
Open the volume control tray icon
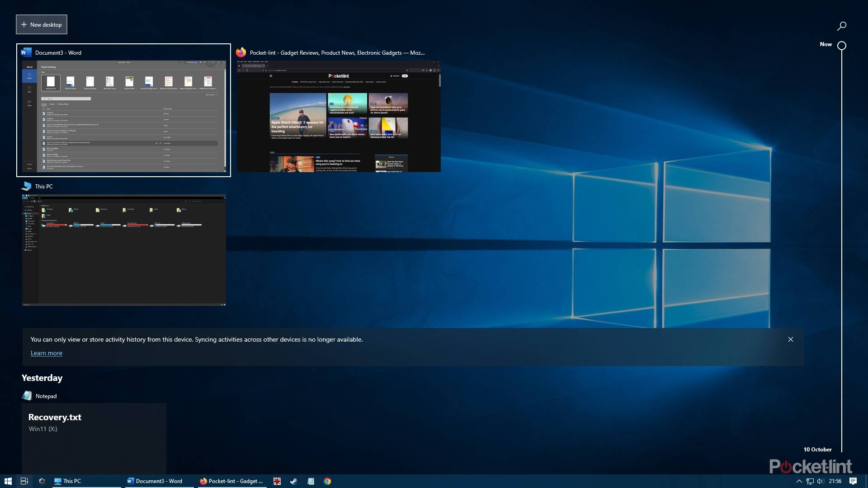click(821, 481)
